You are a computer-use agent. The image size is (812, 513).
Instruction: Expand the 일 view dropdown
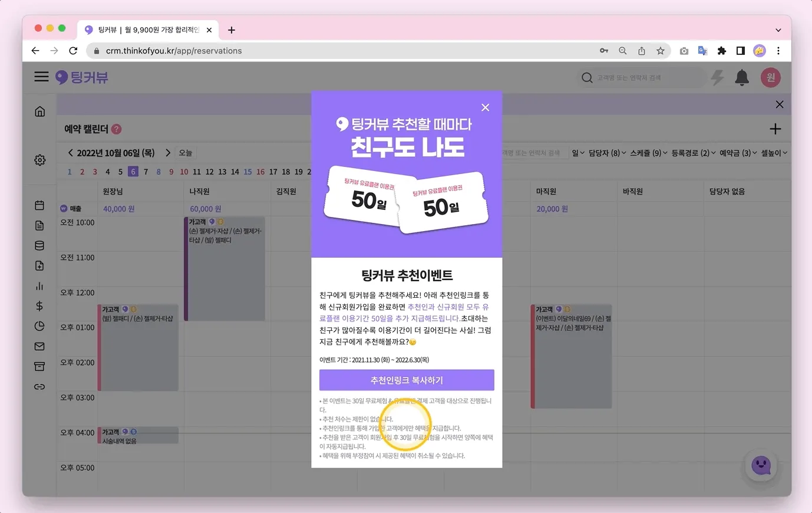pos(578,153)
